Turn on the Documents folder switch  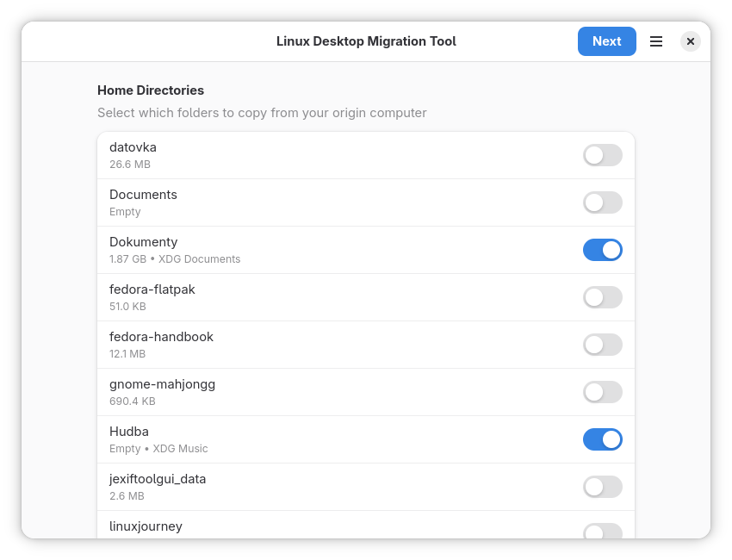602,202
